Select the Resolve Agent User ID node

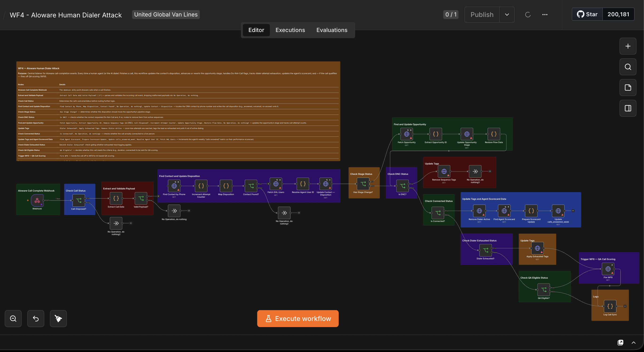pyautogui.click(x=303, y=184)
